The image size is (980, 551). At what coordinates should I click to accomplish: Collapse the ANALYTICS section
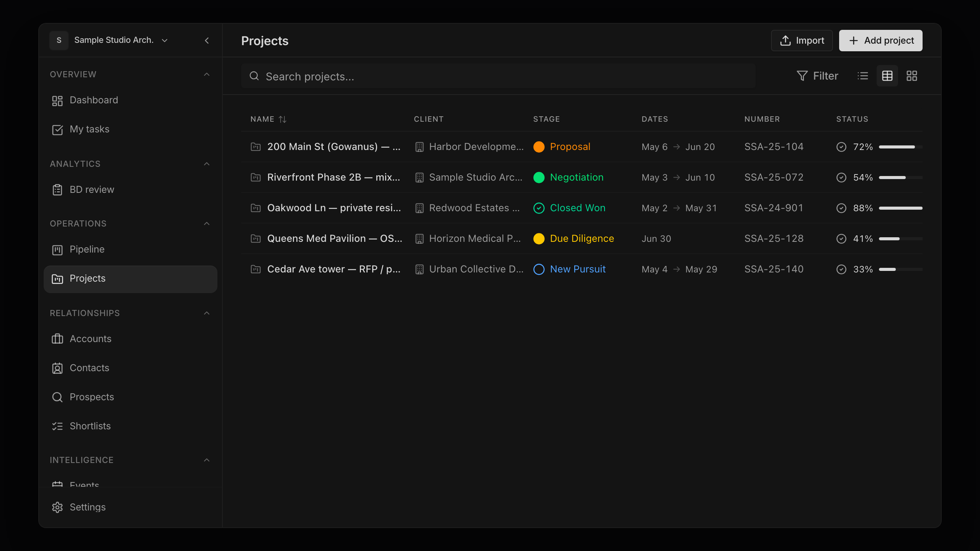pos(207,164)
